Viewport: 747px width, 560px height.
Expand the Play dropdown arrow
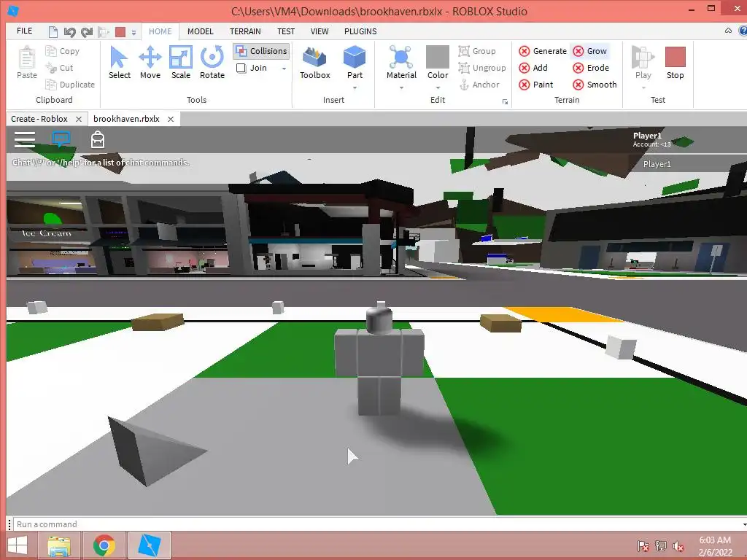pyautogui.click(x=643, y=88)
